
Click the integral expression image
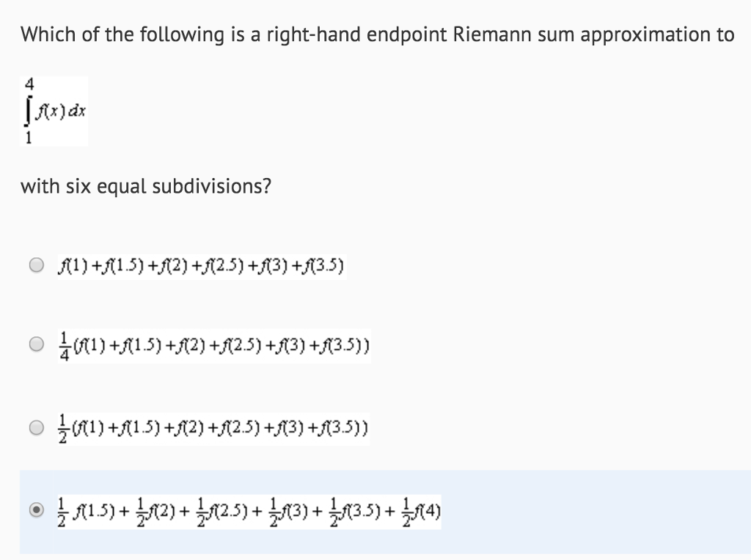54,111
